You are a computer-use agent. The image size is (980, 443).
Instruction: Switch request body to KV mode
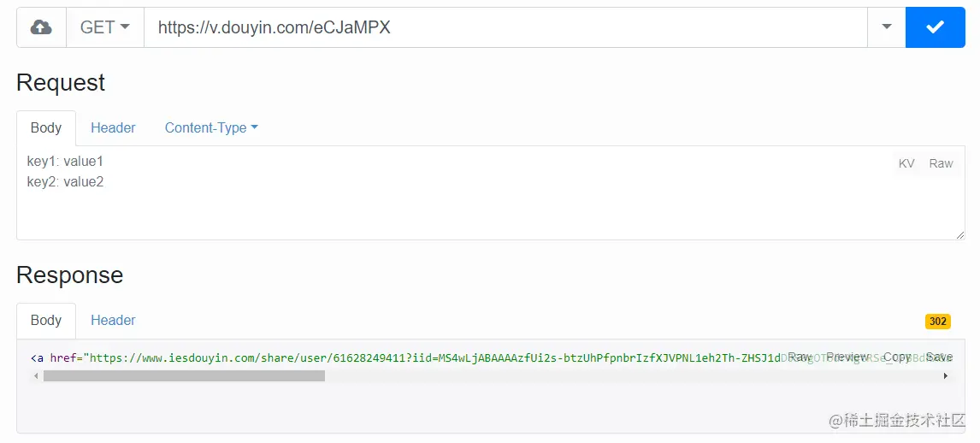click(906, 163)
